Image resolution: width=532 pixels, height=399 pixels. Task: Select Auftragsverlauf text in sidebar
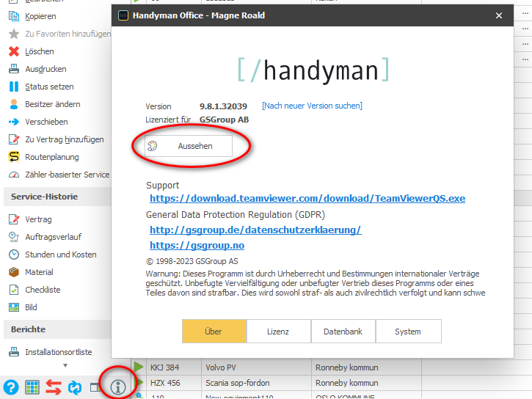point(54,237)
